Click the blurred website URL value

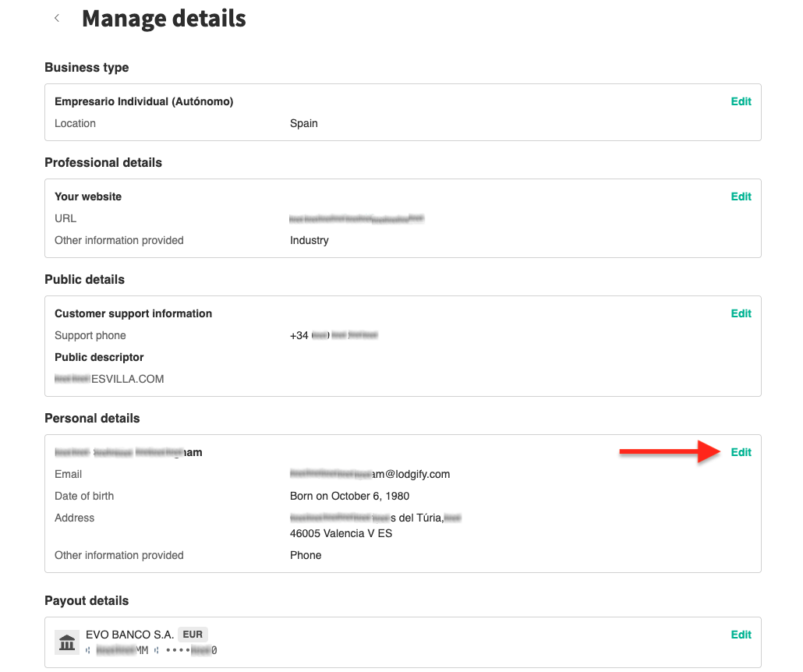[356, 219]
